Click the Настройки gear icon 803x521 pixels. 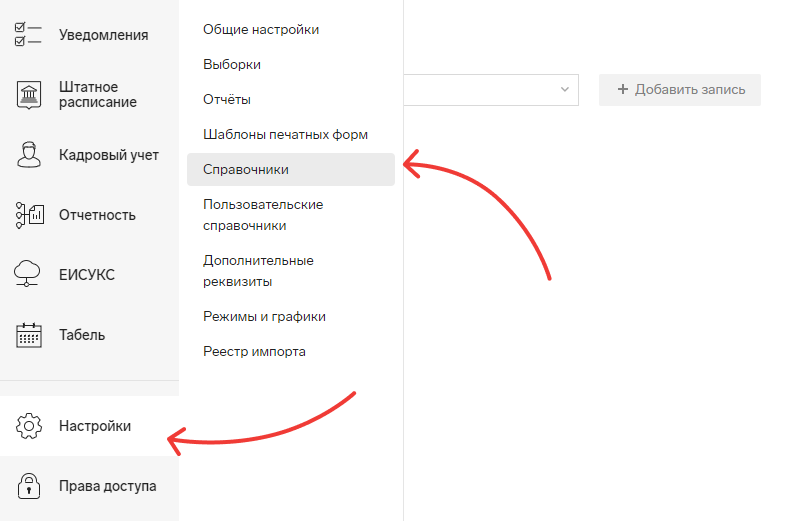coord(29,426)
